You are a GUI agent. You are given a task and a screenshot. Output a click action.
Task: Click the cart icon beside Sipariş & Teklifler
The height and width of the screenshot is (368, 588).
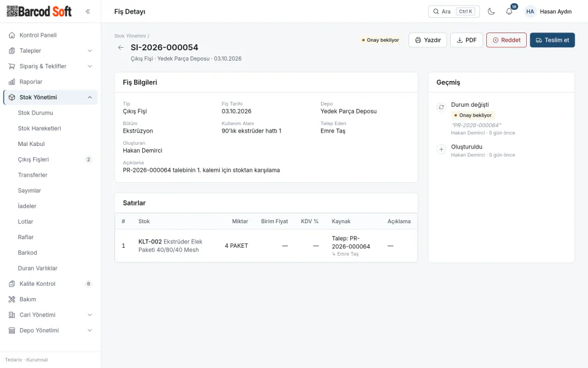[x=12, y=66]
